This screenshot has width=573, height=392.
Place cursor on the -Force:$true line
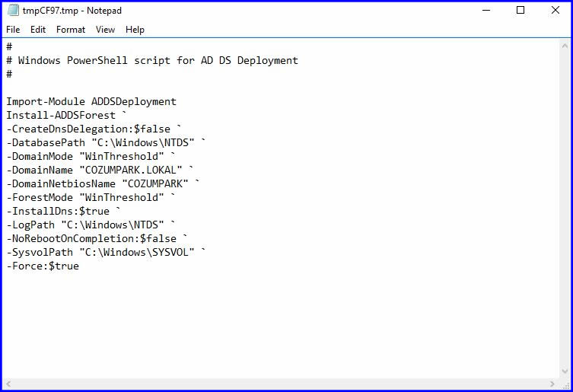point(43,266)
